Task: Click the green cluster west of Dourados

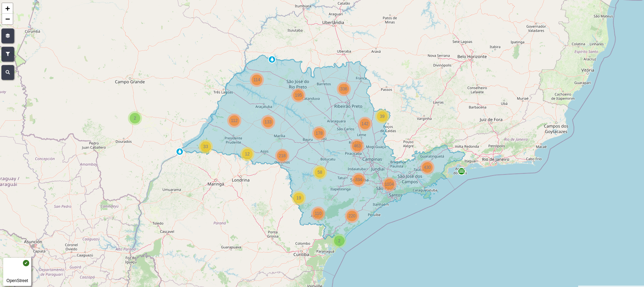Action: tap(135, 118)
